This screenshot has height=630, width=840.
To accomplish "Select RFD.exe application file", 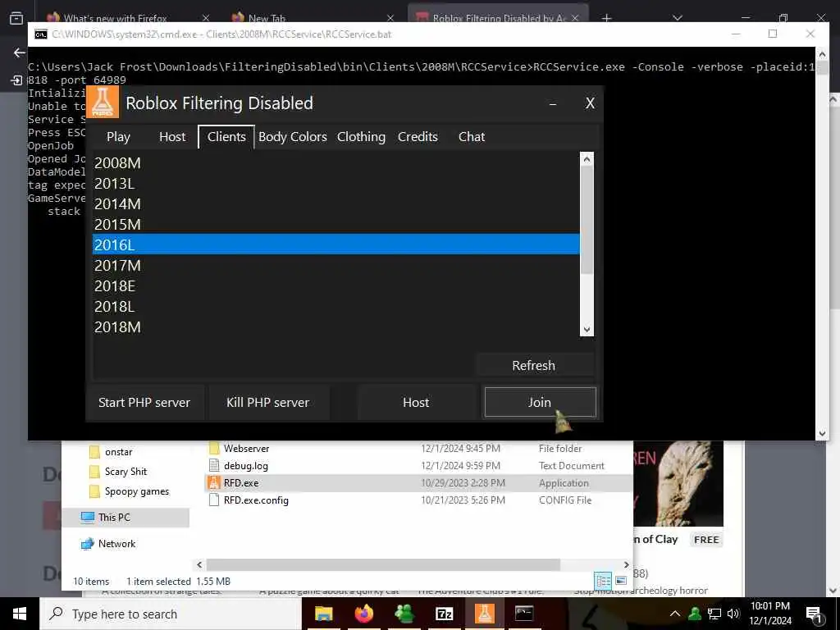I will click(241, 482).
